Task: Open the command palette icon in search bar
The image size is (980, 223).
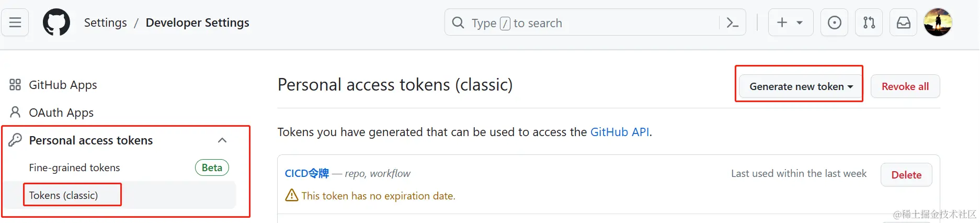Action: click(733, 23)
